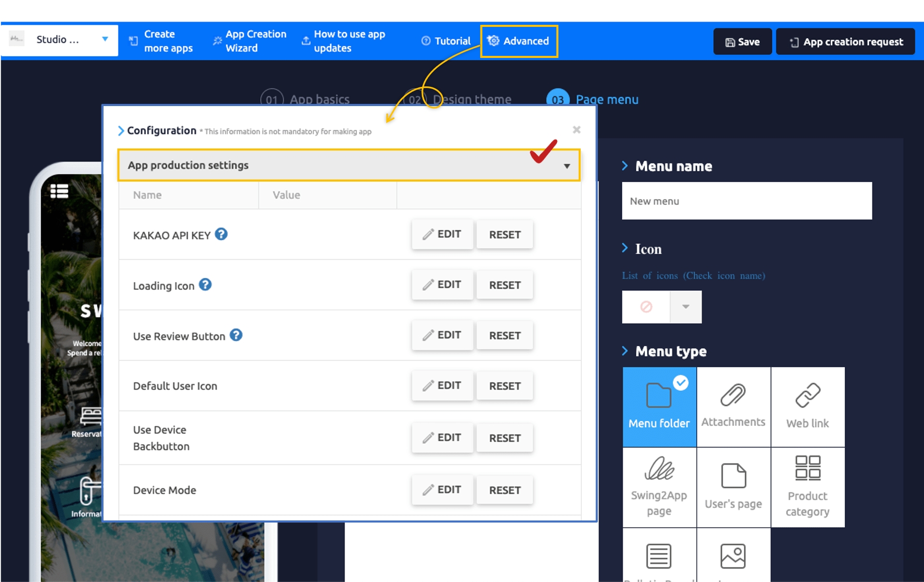
Task: Select the Swing2App page menu type
Action: click(x=659, y=487)
